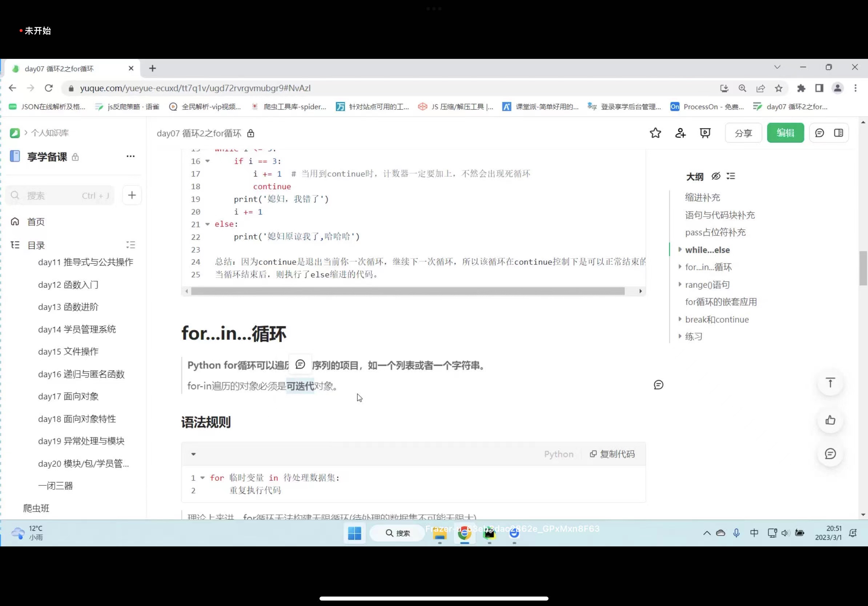Click the green 编辑 button
Screen dimensions: 868x606
click(785, 133)
